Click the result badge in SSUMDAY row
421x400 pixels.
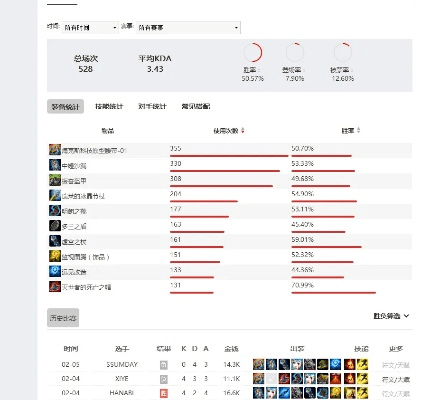click(x=164, y=365)
